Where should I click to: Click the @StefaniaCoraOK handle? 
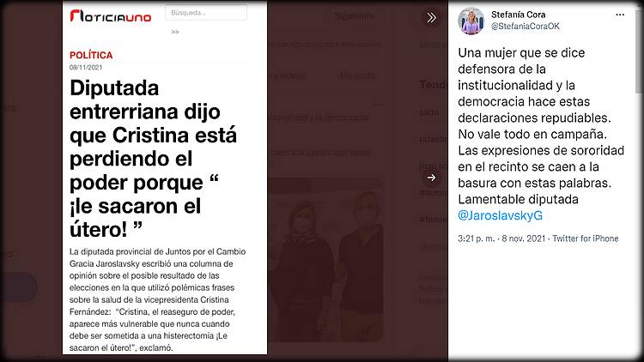click(526, 27)
